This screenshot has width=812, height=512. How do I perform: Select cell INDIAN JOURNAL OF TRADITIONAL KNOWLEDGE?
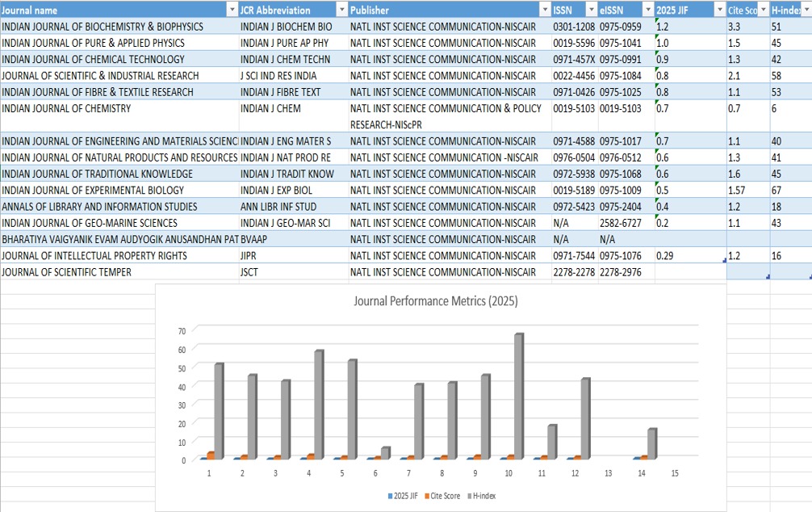click(x=119, y=174)
